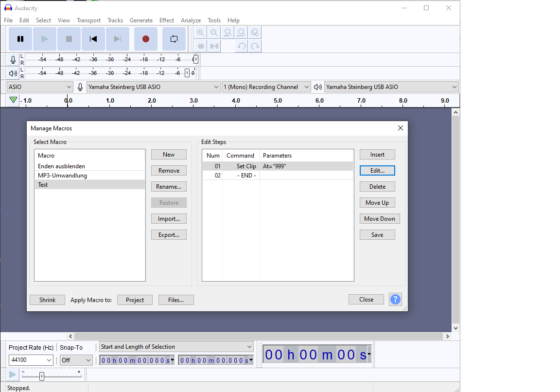Close the Manage Macros dialog with X
This screenshot has height=392, width=560.
tap(401, 128)
